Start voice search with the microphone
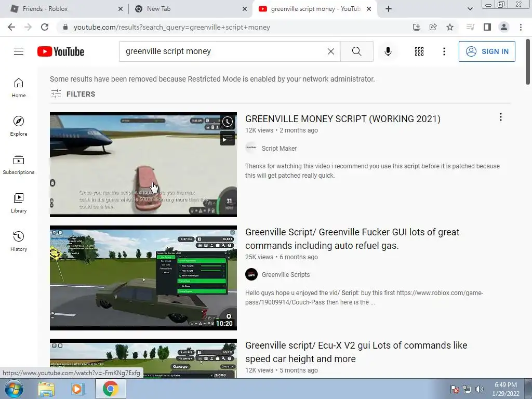Viewport: 532px width, 399px height. coord(388,51)
